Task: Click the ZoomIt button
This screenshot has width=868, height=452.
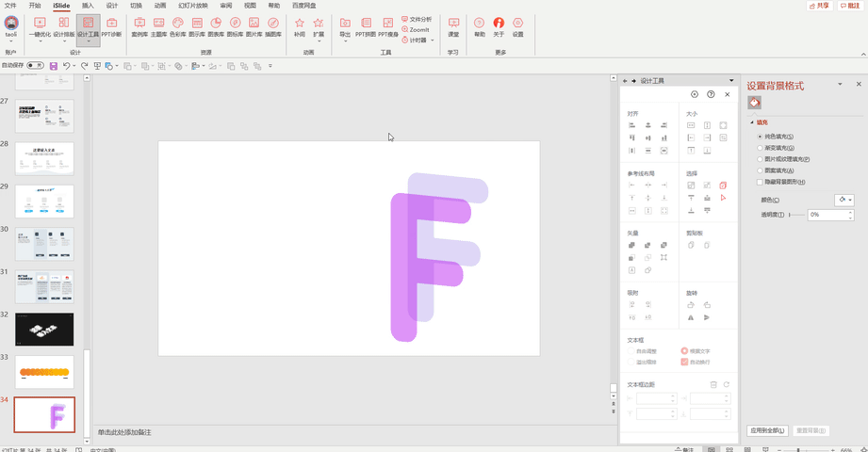Action: [416, 29]
